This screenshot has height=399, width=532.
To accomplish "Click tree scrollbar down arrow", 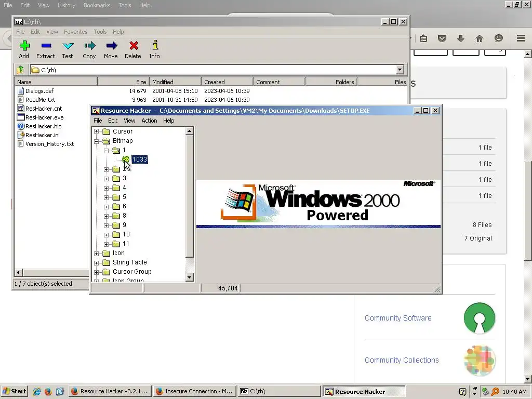I will click(x=189, y=277).
